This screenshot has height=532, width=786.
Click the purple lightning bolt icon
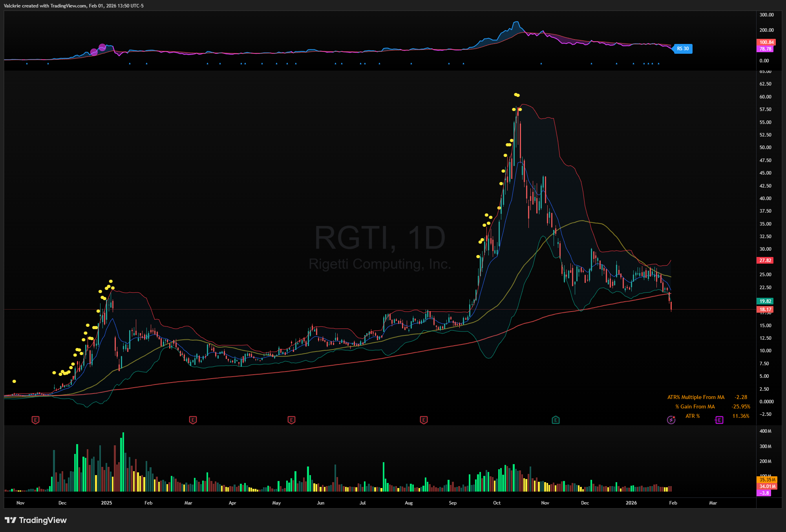671,420
